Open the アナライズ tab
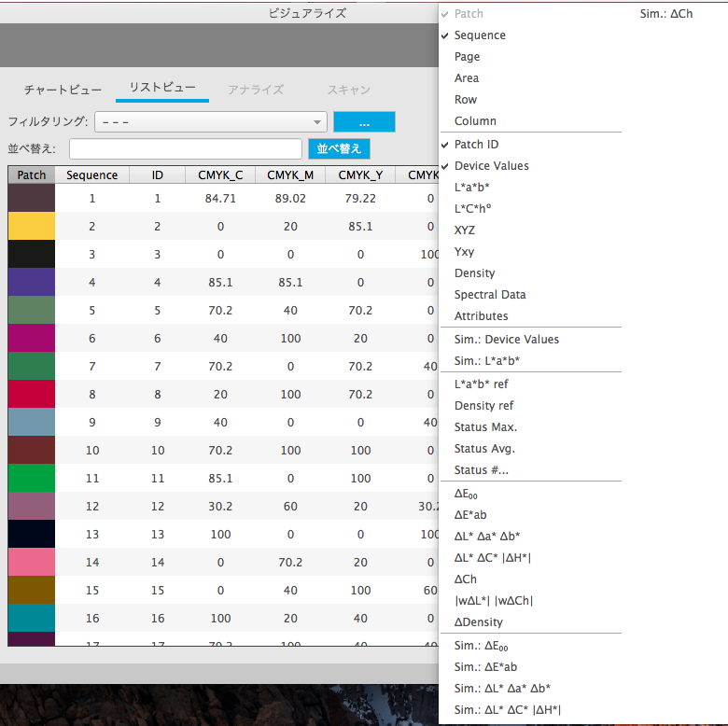This screenshot has width=728, height=726. 256,90
